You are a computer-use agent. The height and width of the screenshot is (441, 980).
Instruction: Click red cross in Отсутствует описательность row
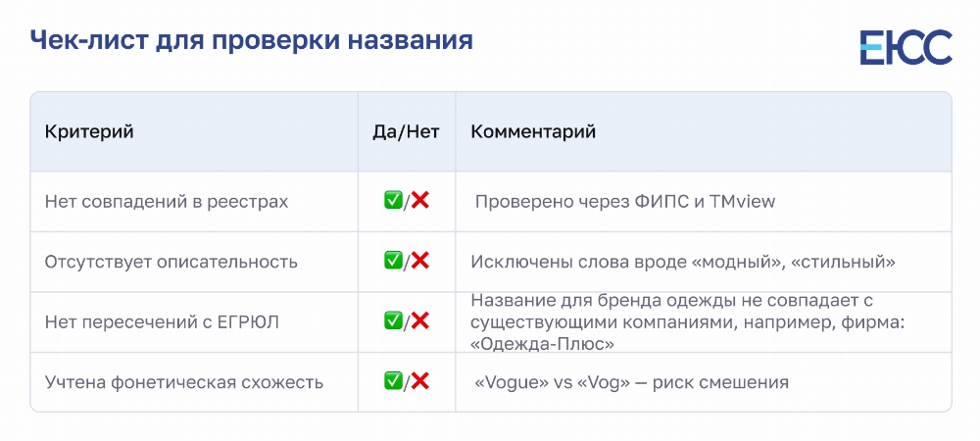[420, 261]
